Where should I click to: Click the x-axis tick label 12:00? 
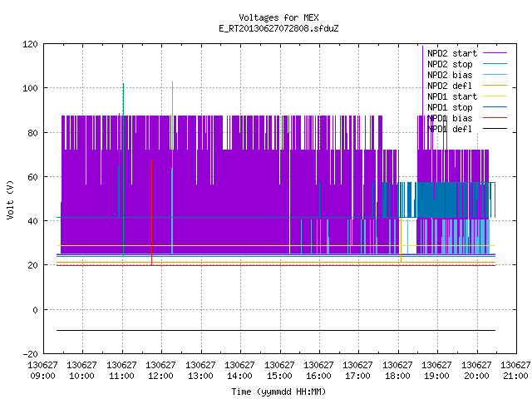click(160, 376)
